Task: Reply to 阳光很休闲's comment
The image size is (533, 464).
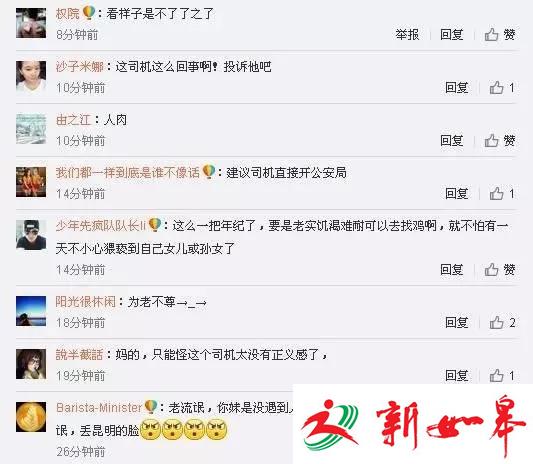Action: 457,322
